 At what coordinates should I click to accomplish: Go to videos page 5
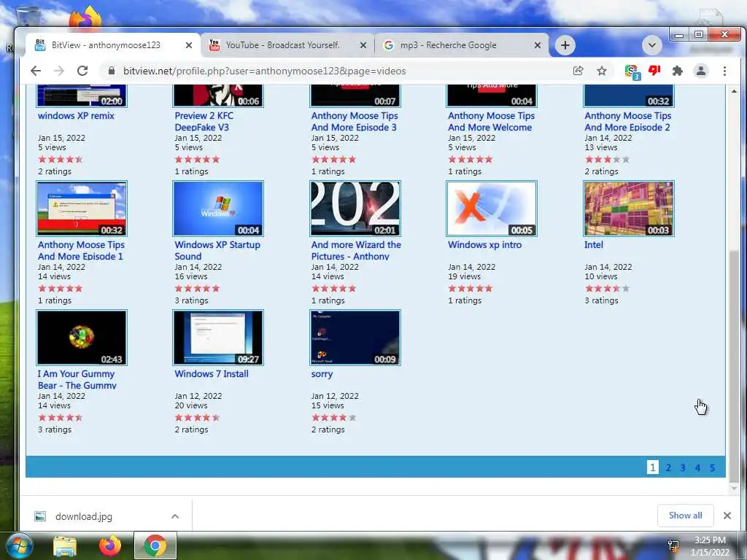click(712, 467)
